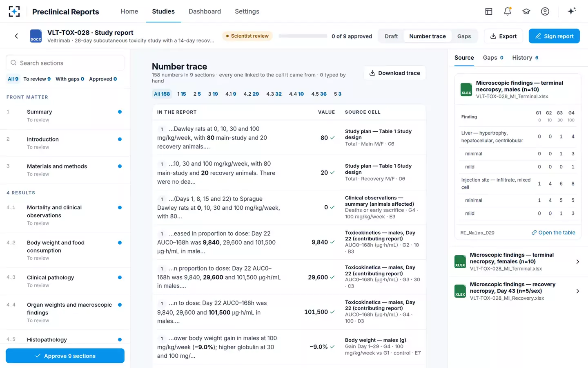Switch view to Number trace

pos(428,36)
